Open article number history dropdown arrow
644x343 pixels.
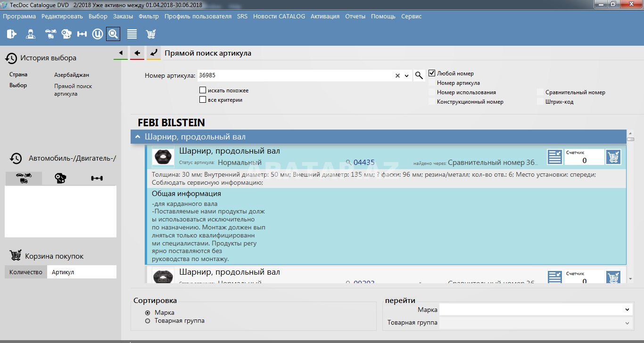407,75
